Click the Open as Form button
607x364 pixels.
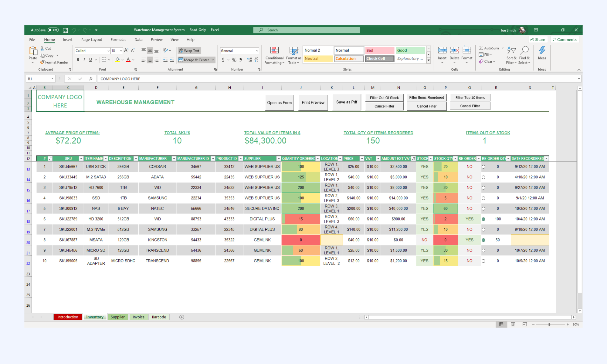click(x=280, y=103)
